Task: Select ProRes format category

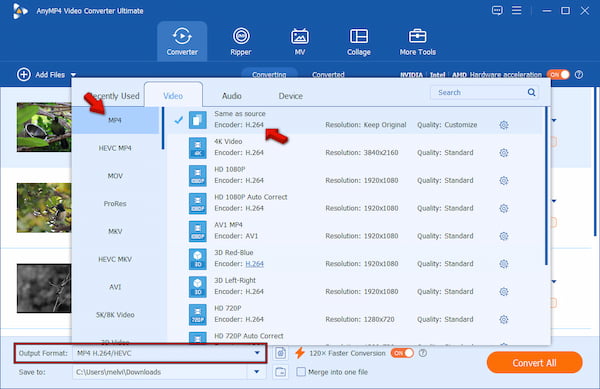Action: (x=115, y=203)
